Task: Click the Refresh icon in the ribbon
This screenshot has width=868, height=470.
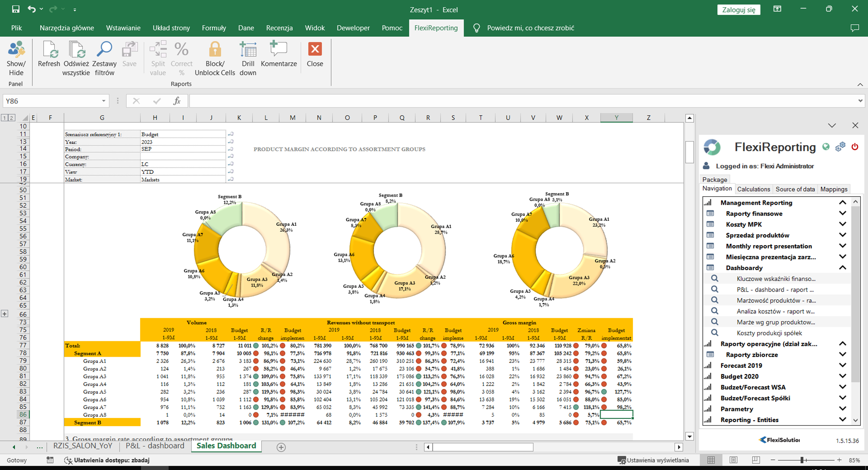Action: 49,50
